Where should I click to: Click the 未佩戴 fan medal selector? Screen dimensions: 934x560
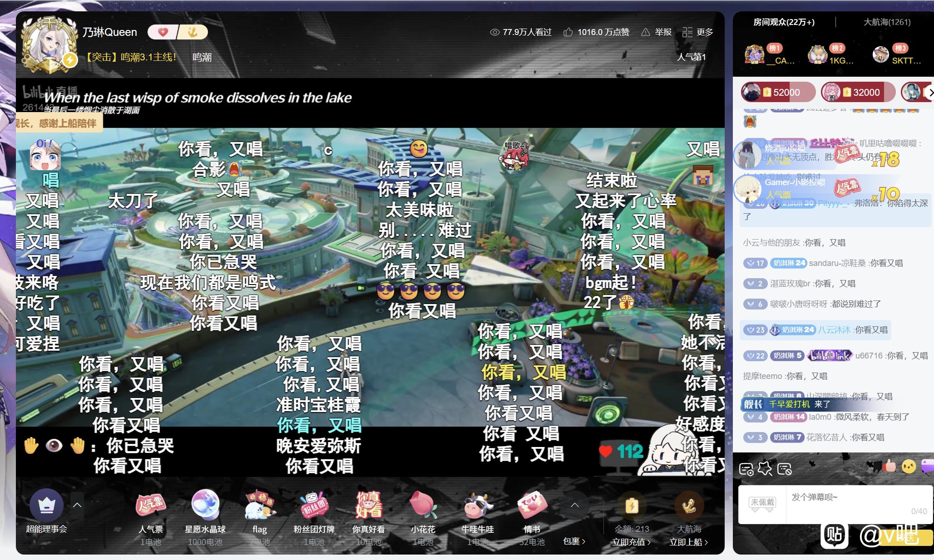pos(762,503)
